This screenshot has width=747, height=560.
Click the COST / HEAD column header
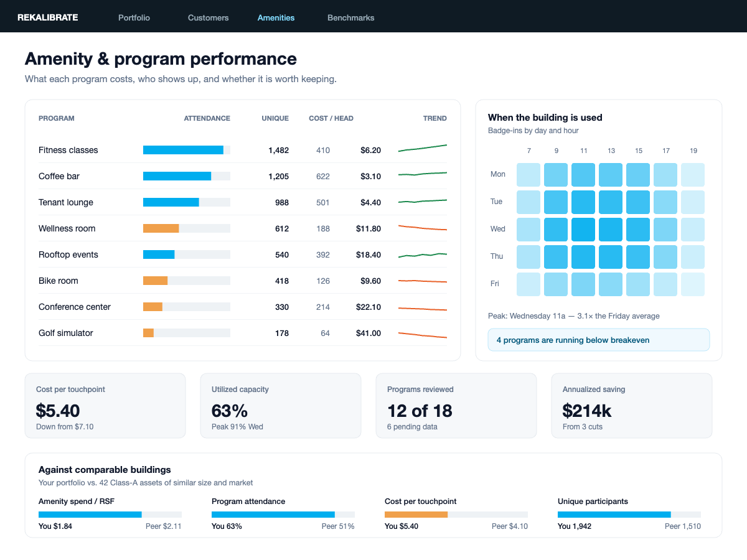pos(331,118)
